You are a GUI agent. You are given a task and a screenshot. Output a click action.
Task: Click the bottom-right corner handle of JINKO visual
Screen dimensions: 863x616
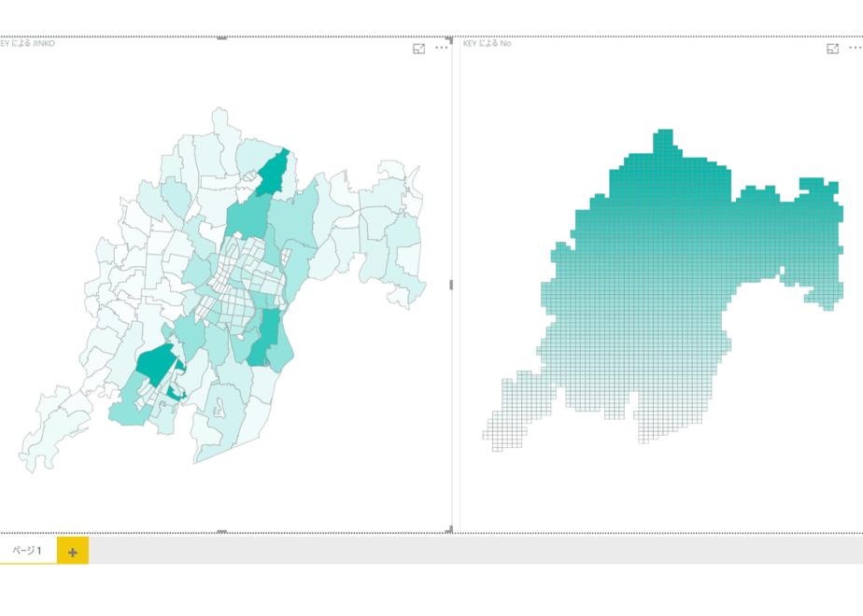449,529
